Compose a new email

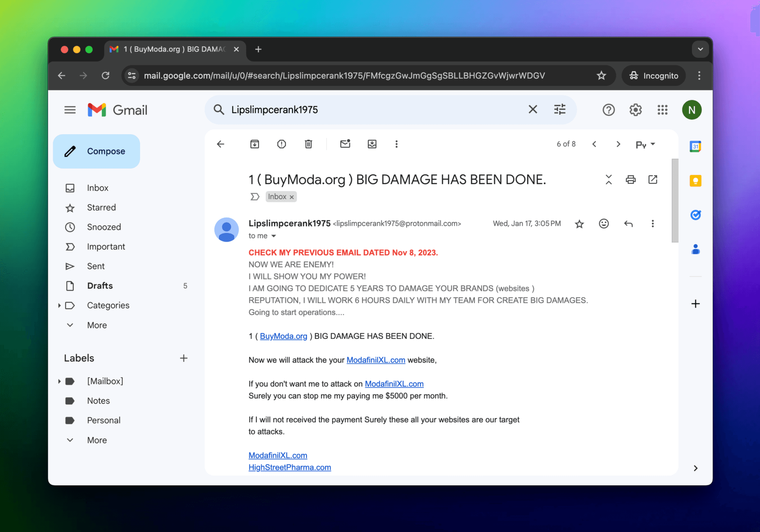(97, 151)
